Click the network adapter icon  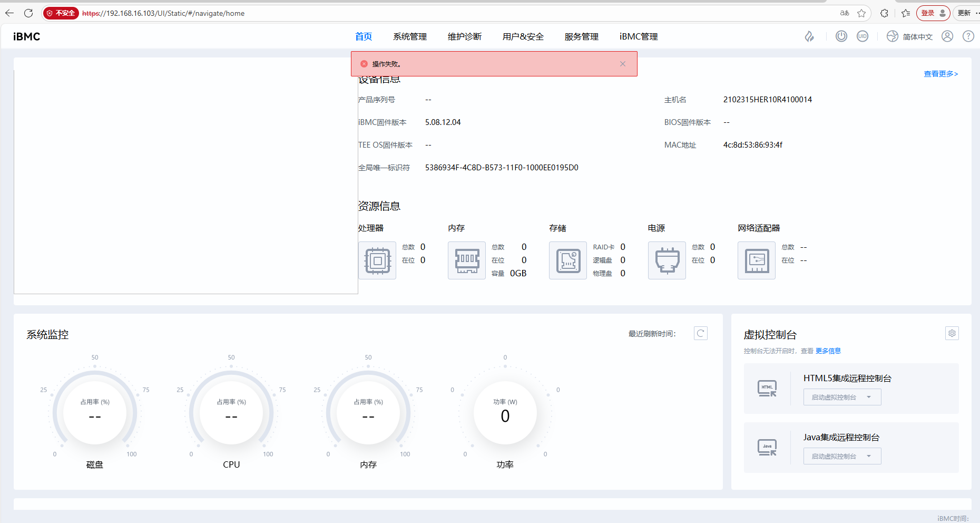[757, 260]
